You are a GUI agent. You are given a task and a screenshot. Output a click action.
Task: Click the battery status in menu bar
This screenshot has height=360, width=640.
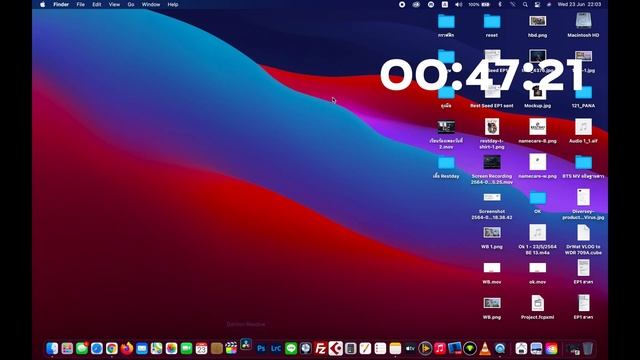(480, 4)
